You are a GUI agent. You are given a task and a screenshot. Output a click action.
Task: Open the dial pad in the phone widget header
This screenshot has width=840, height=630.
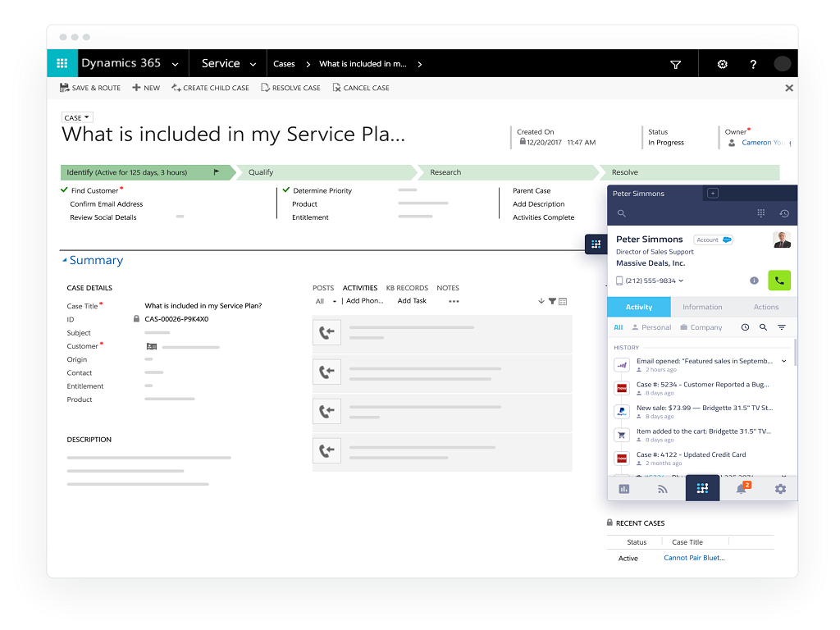pyautogui.click(x=761, y=213)
